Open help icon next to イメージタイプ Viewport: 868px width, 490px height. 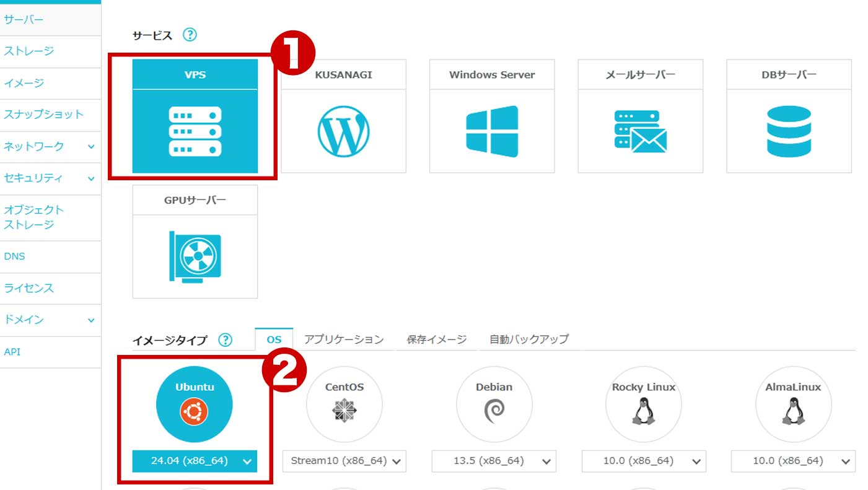tap(226, 339)
